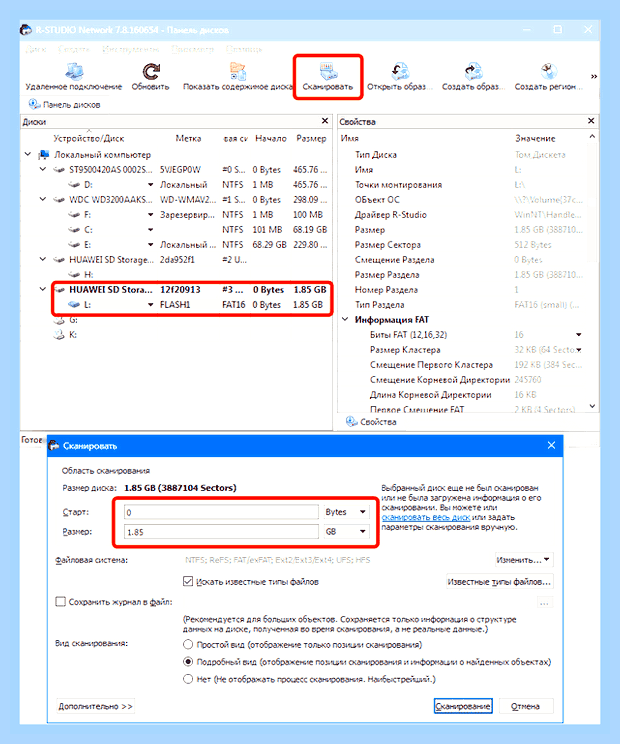Viewport: 620px width, 744px height.
Task: Open the F: volume dropdown arrow
Action: [150, 214]
